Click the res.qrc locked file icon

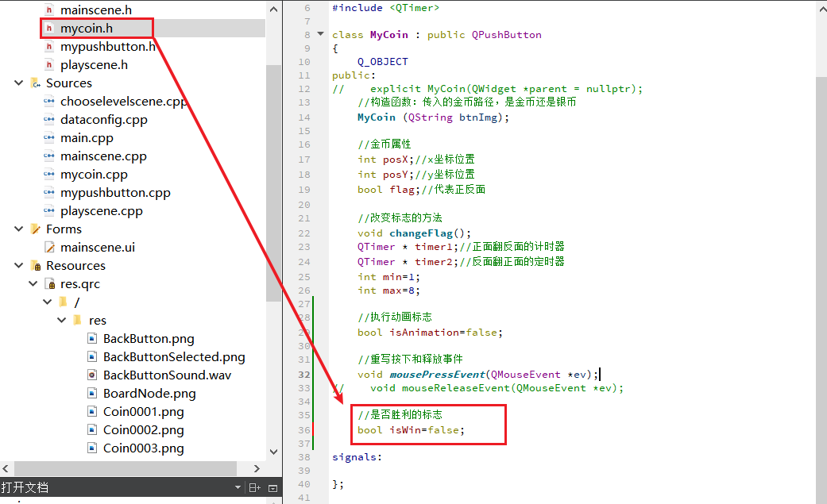tap(50, 284)
